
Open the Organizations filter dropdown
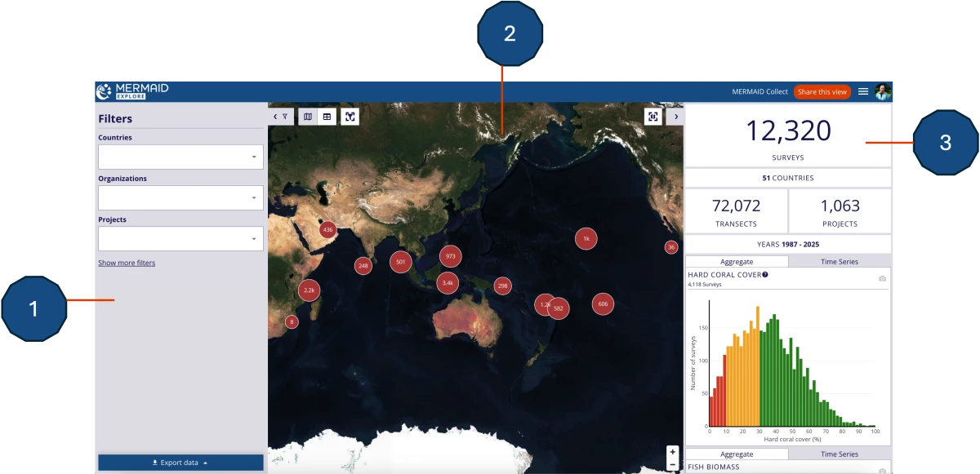[180, 197]
